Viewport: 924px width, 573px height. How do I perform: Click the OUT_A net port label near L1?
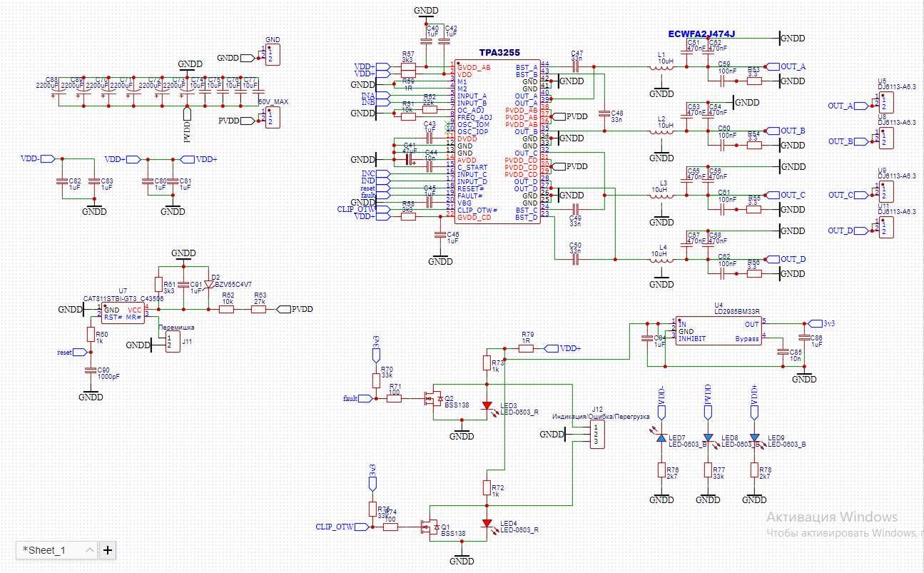[x=792, y=66]
